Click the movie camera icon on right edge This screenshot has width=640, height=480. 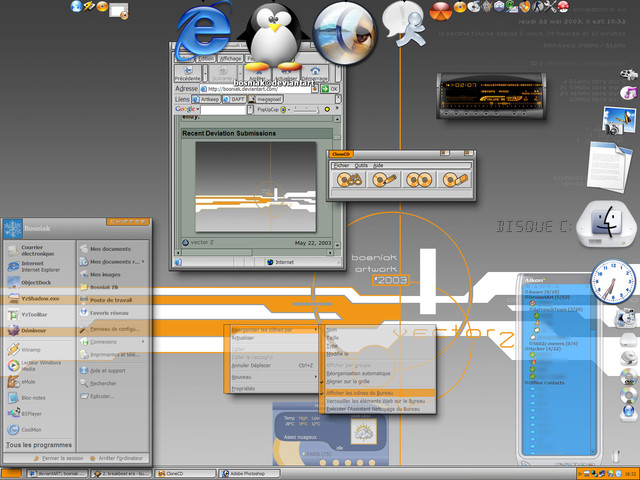pos(629,75)
